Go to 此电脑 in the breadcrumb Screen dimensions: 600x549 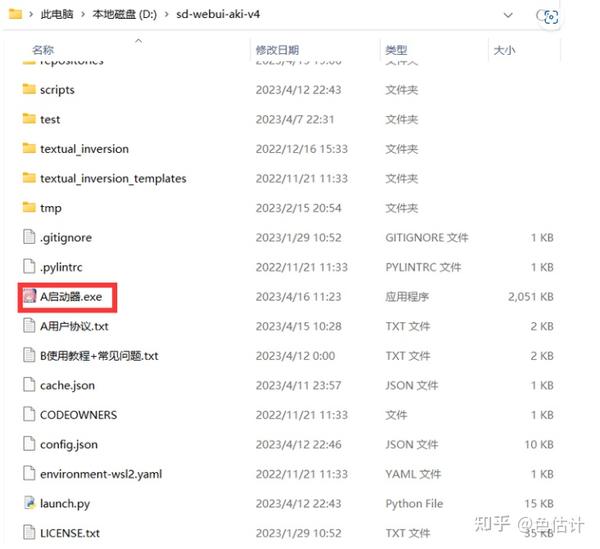[x=57, y=15]
